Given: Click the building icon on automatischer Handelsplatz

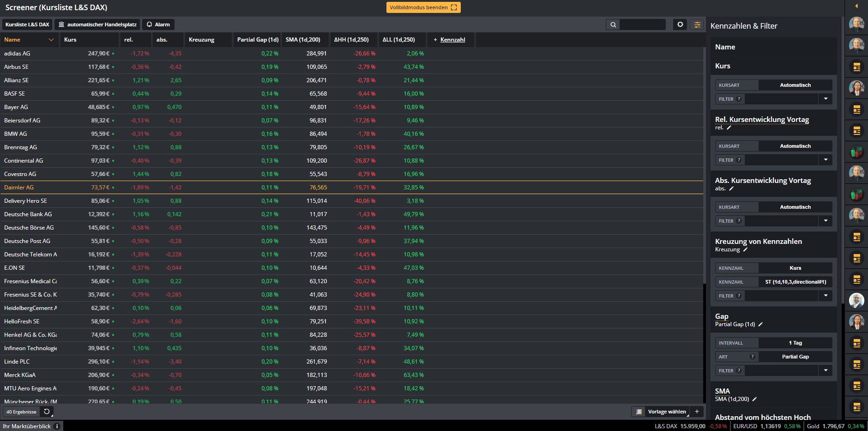Looking at the screenshot, I should pyautogui.click(x=61, y=24).
